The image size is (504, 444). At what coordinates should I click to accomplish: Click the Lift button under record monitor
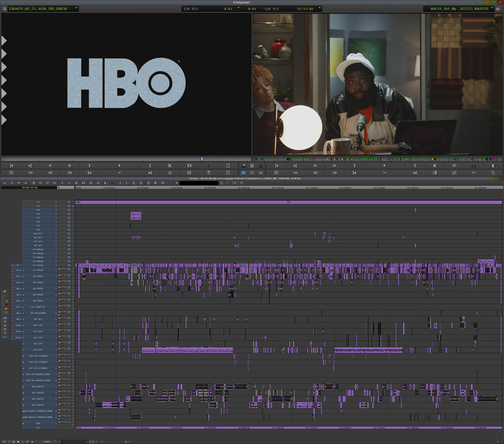point(474,166)
